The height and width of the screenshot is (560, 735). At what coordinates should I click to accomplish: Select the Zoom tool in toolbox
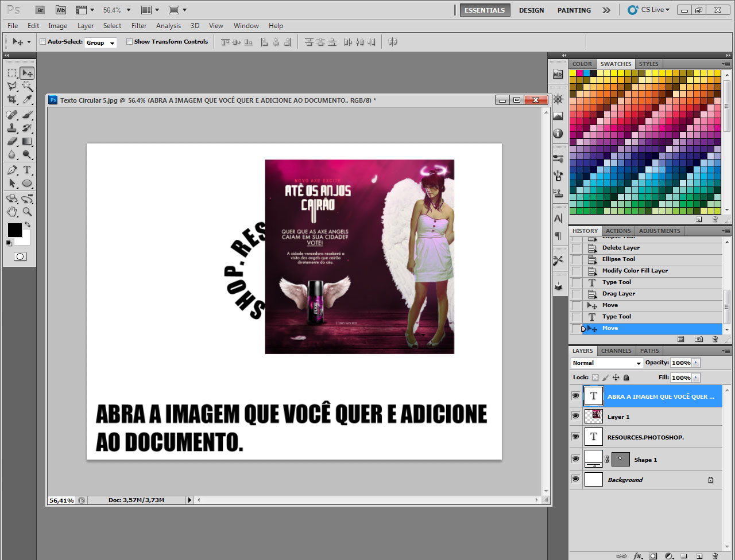(27, 212)
